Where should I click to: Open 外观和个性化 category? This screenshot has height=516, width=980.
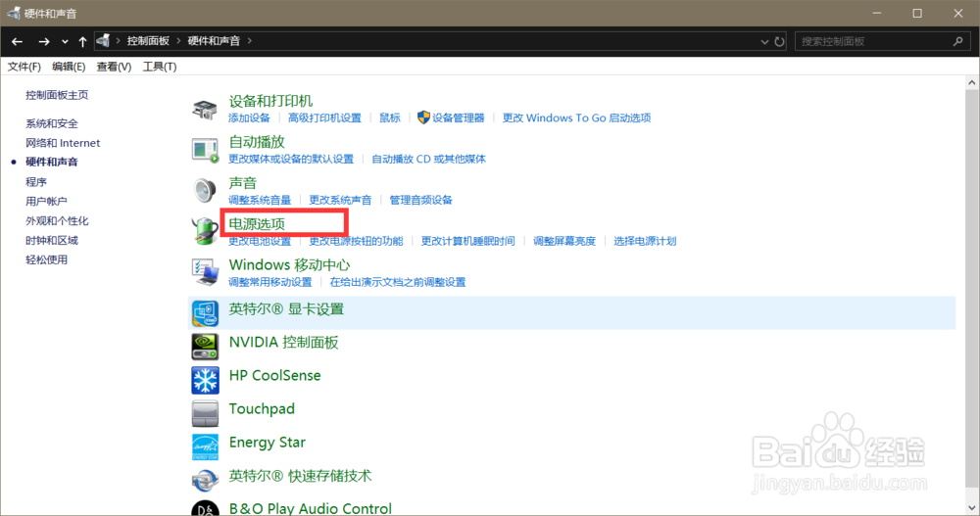click(x=57, y=221)
